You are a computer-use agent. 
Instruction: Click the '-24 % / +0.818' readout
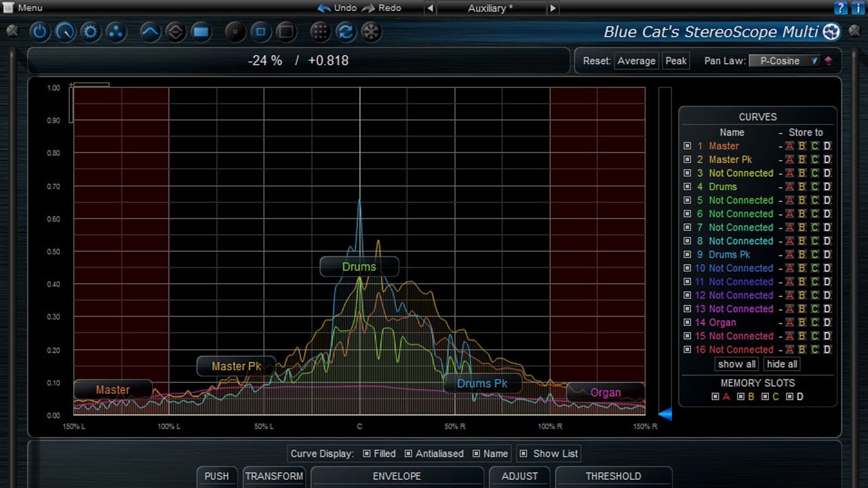click(298, 60)
